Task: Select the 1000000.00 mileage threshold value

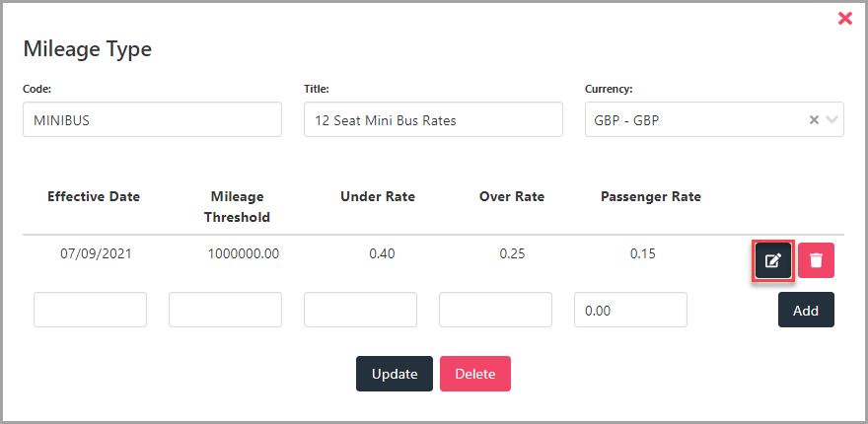Action: (244, 254)
